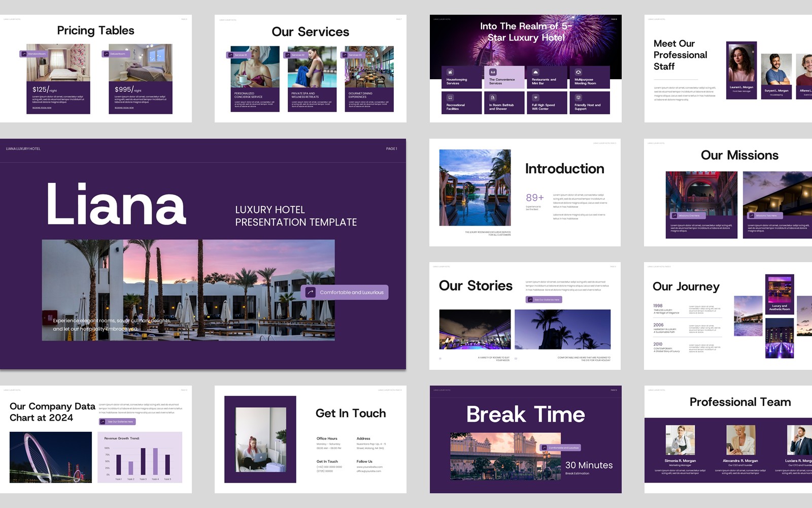This screenshot has height=508, width=812.
Task: Click the In Room Bathtub and Shower icon
Action: click(x=492, y=98)
